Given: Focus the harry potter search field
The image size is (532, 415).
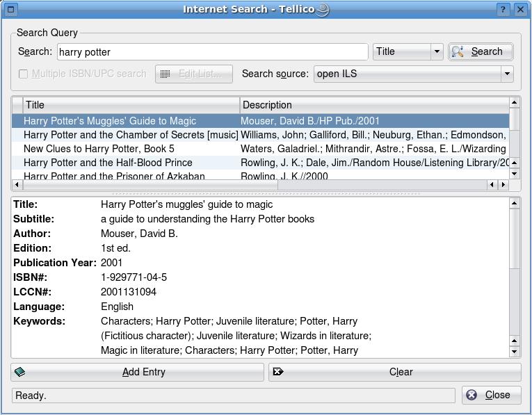Looking at the screenshot, I should click(x=212, y=52).
